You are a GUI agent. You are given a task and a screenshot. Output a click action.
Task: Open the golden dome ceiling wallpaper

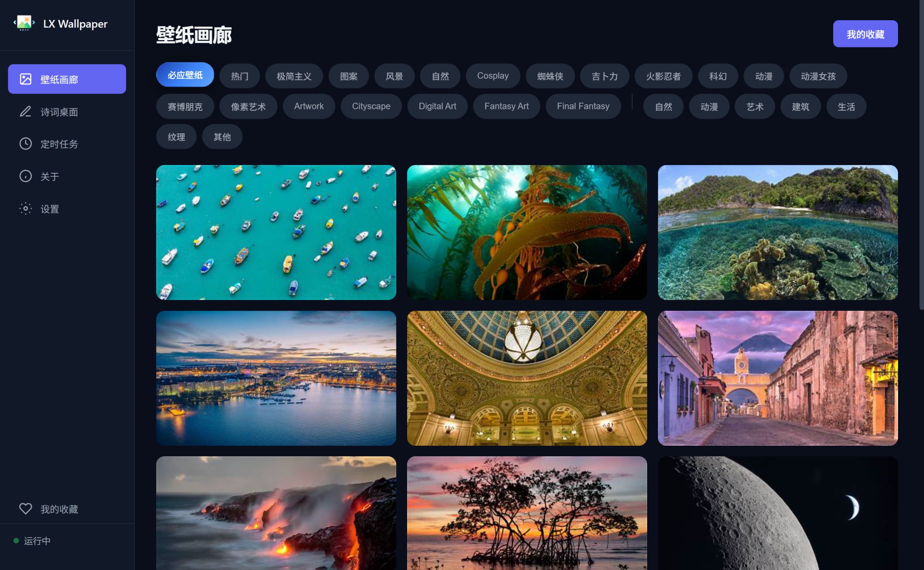tap(527, 378)
